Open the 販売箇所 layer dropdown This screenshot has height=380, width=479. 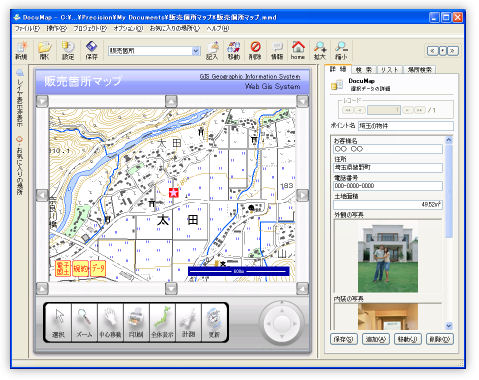tap(196, 51)
